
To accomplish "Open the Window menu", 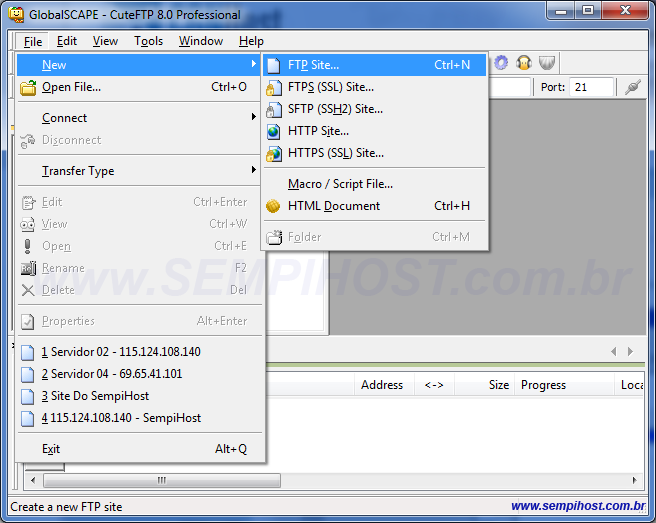I will (201, 41).
